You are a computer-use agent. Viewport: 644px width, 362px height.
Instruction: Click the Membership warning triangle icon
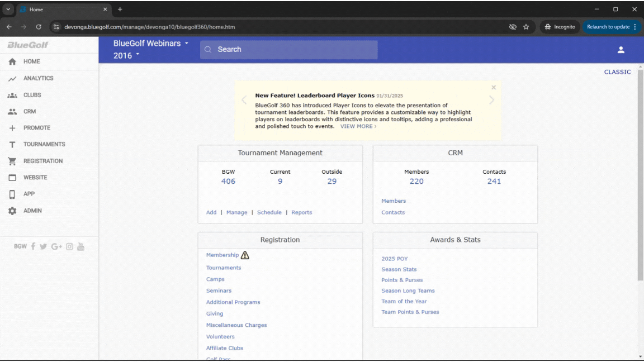coord(245,255)
